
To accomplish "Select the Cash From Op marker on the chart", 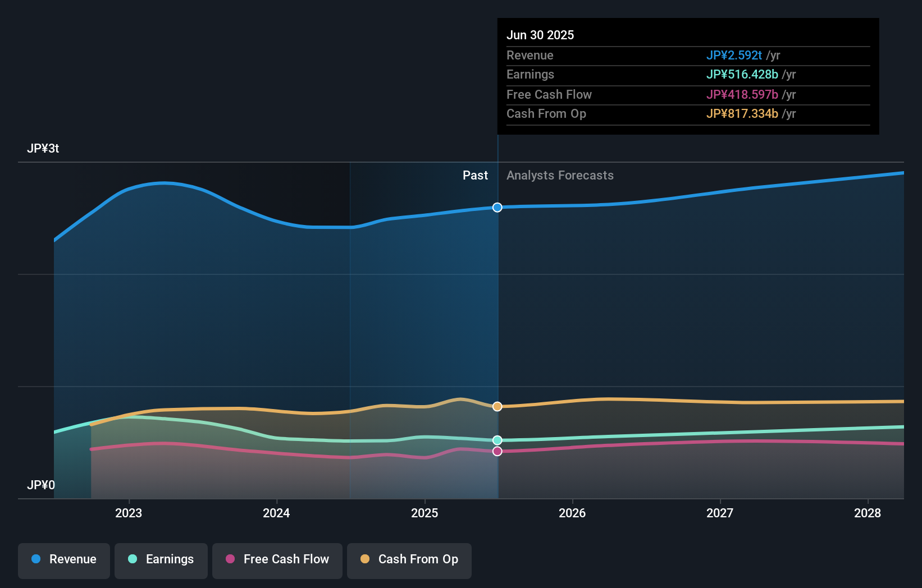I will (x=496, y=406).
